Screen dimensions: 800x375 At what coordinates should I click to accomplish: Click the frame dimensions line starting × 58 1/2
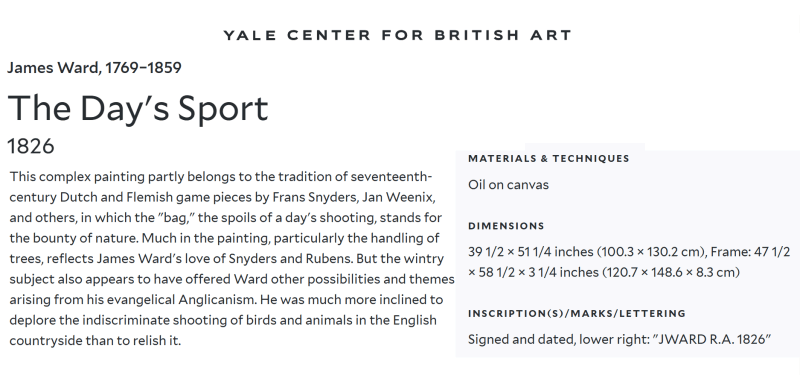pos(604,272)
